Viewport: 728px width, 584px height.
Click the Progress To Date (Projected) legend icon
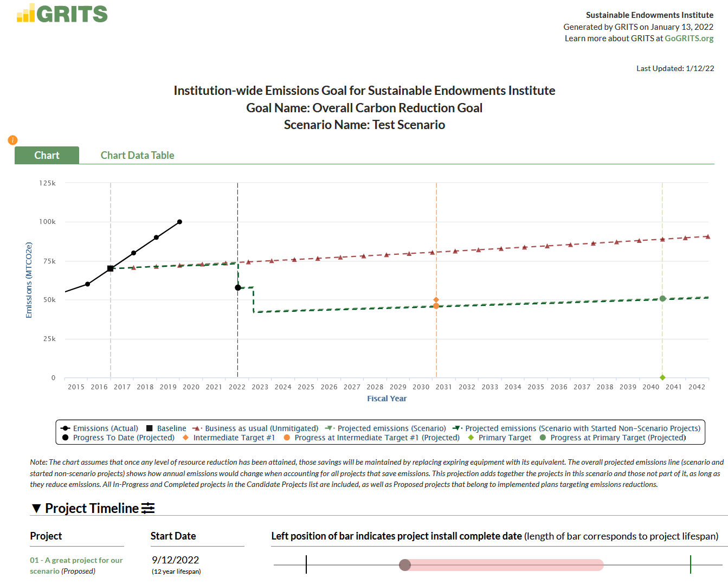[x=65, y=438]
